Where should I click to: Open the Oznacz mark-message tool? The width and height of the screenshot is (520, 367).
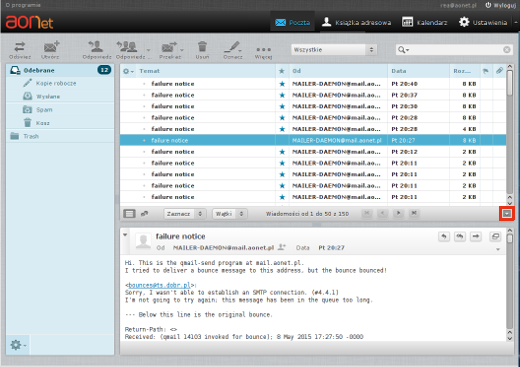232,50
